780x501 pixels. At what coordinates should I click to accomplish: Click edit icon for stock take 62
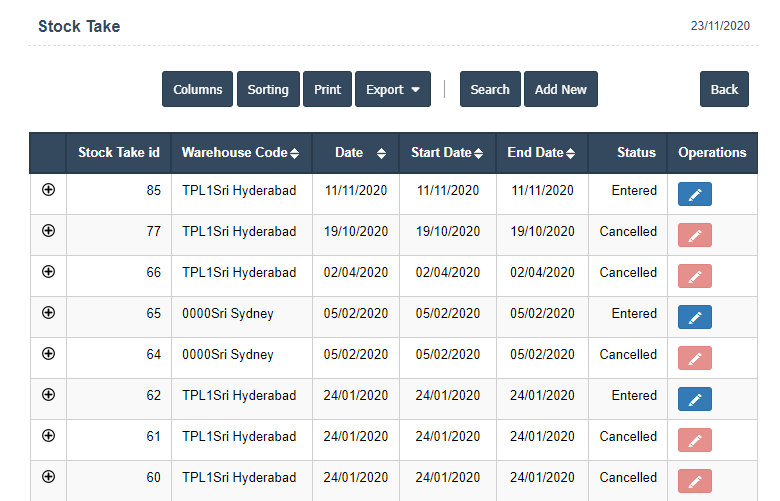pos(695,399)
